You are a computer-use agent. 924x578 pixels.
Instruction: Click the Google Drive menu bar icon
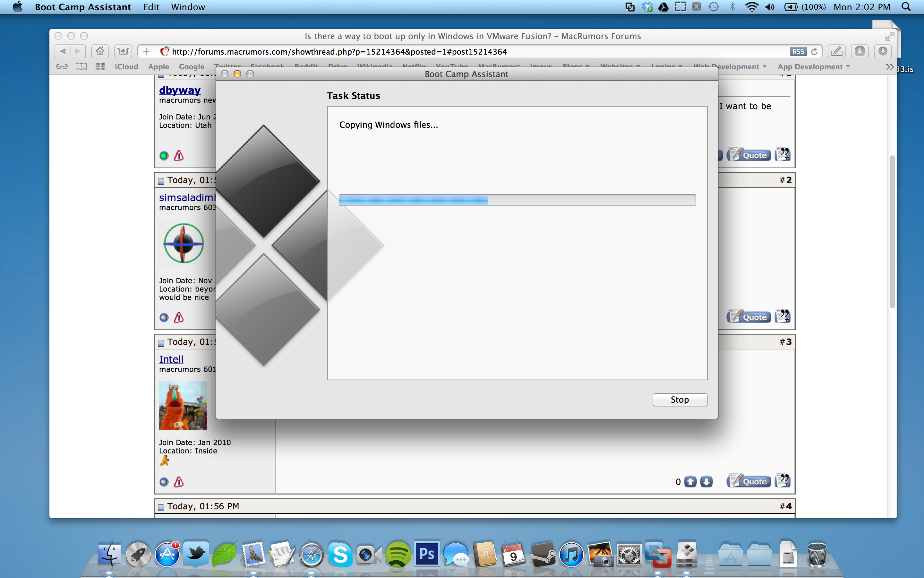point(663,7)
